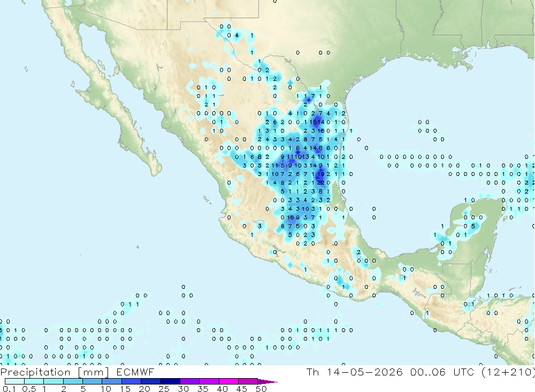Click the 10–15 mm blue legend swatch
Screen dimensions: 535x392
tap(112, 381)
